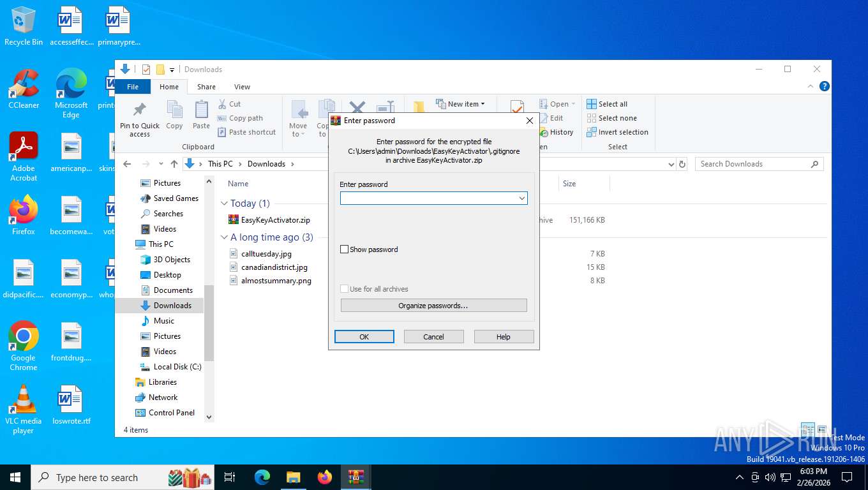Select Control Panel in navigation pane
Viewport: 868px width, 490px height.
point(171,413)
